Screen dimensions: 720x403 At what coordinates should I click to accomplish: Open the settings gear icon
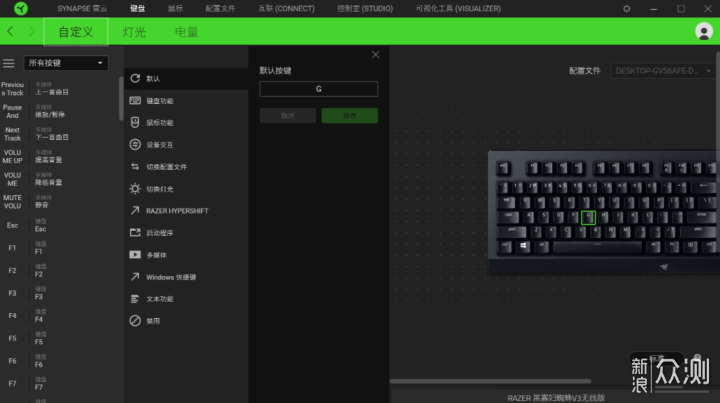(626, 9)
